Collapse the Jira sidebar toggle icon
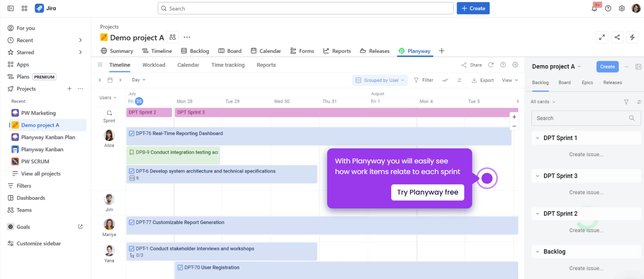Screen dimensions: 644x279 coord(11,8)
